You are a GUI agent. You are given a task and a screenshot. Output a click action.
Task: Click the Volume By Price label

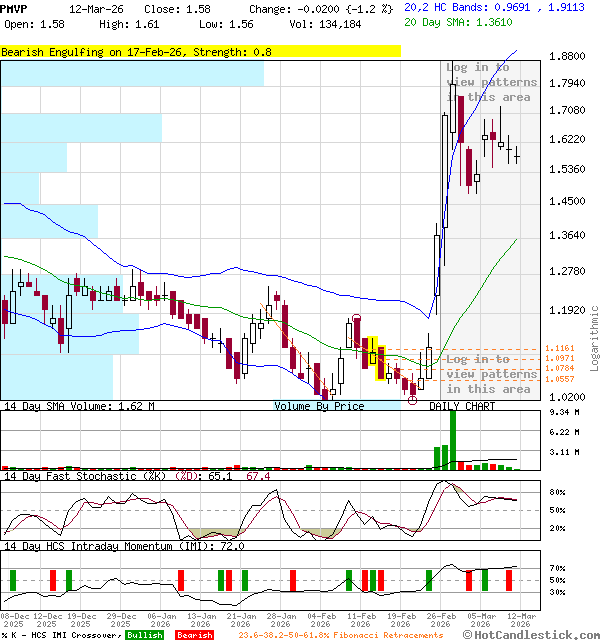(319, 407)
